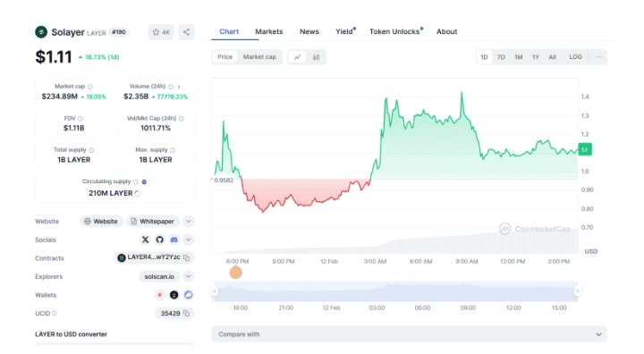Screen dimensions: 644x354
Task: Expand the Explorers dropdown chevron
Action: pyautogui.click(x=188, y=276)
